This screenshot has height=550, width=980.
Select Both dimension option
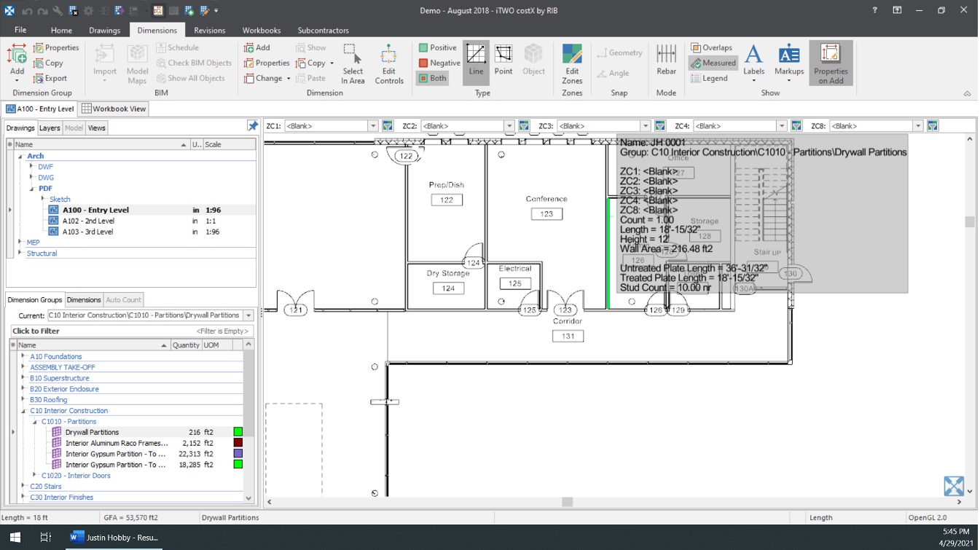point(433,78)
